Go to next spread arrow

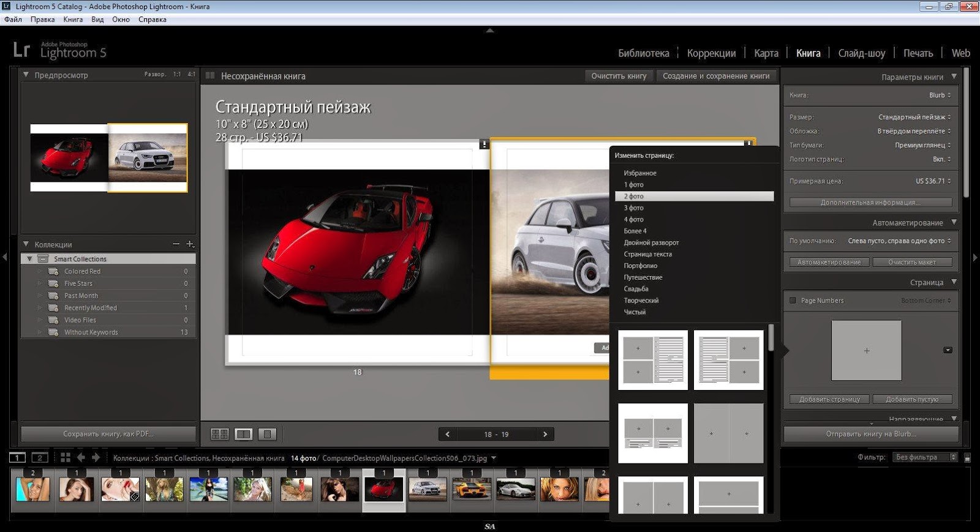(x=545, y=434)
